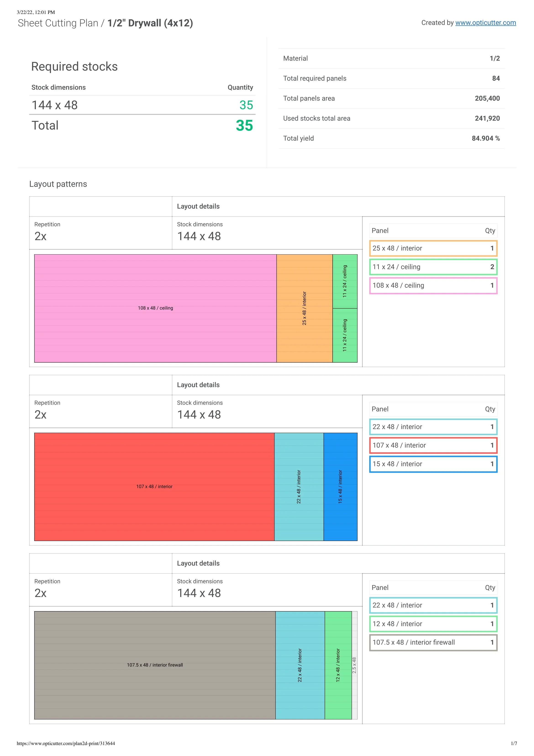The image size is (534, 756).
Task: Click the blue 15 x 48 interior panel
Action: point(340,487)
